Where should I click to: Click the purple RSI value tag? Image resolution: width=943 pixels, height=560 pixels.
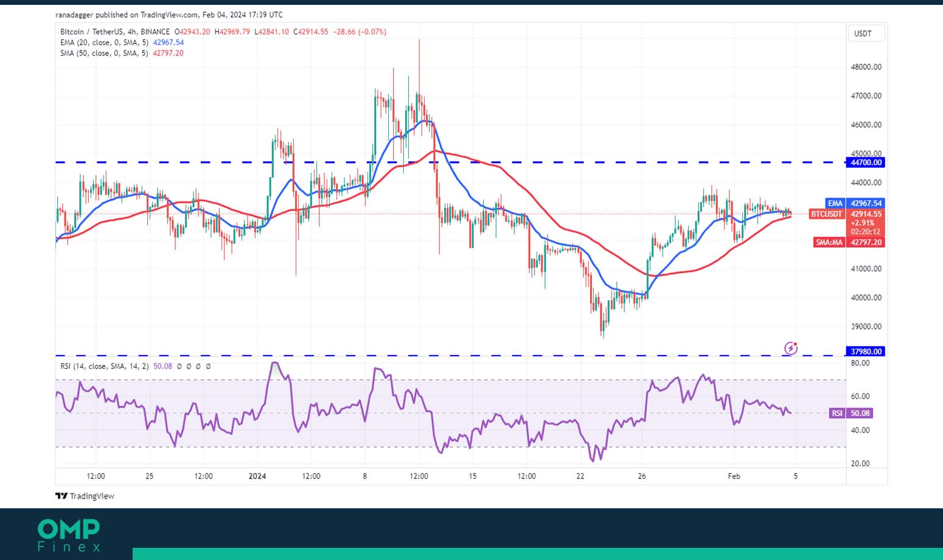click(852, 413)
